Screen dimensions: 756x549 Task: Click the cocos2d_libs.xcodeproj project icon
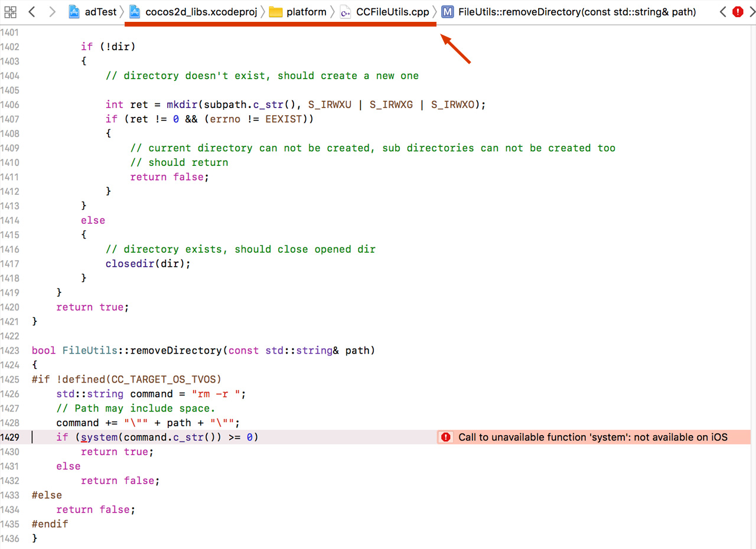135,12
